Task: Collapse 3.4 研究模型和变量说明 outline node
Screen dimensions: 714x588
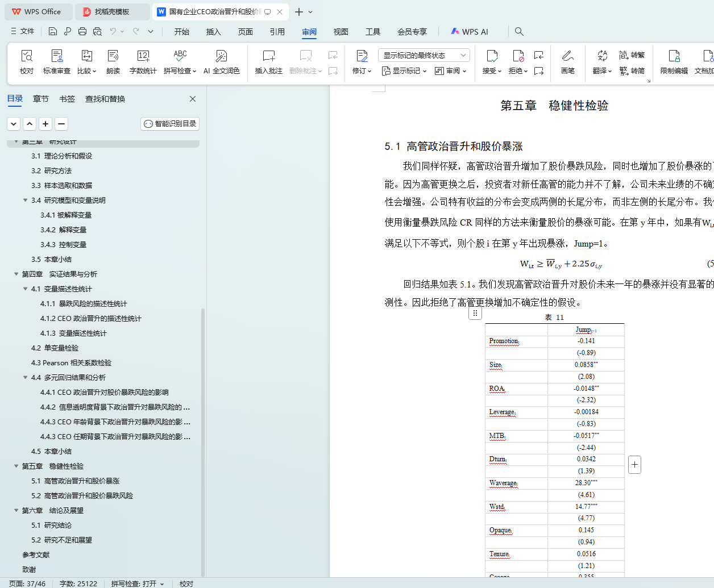Action: click(25, 200)
